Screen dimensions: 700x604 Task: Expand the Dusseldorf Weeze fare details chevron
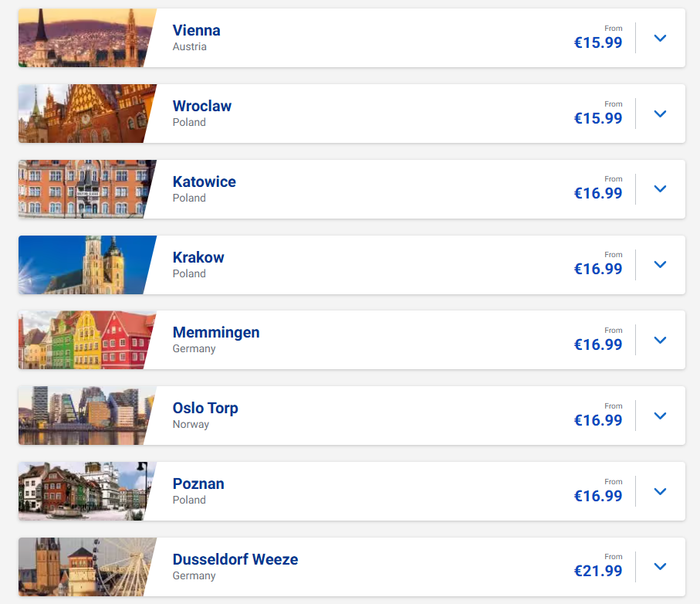coord(660,566)
